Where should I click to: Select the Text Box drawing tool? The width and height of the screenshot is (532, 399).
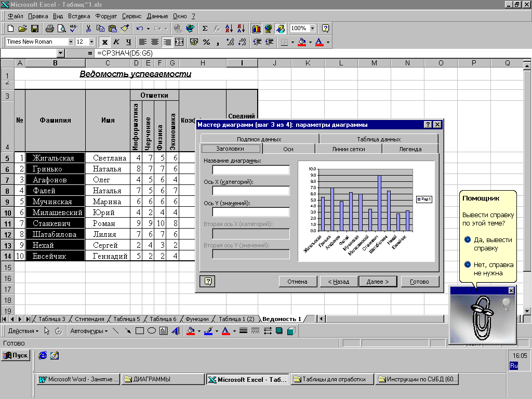click(164, 331)
